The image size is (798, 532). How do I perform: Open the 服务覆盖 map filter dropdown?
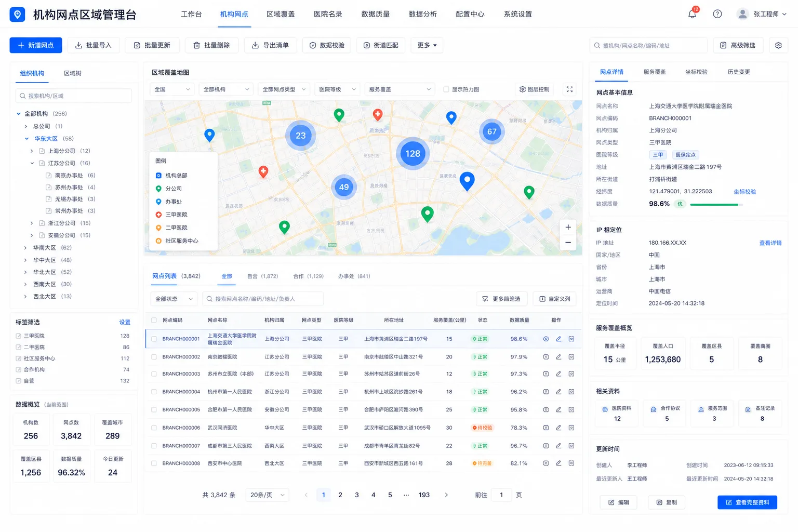click(400, 89)
